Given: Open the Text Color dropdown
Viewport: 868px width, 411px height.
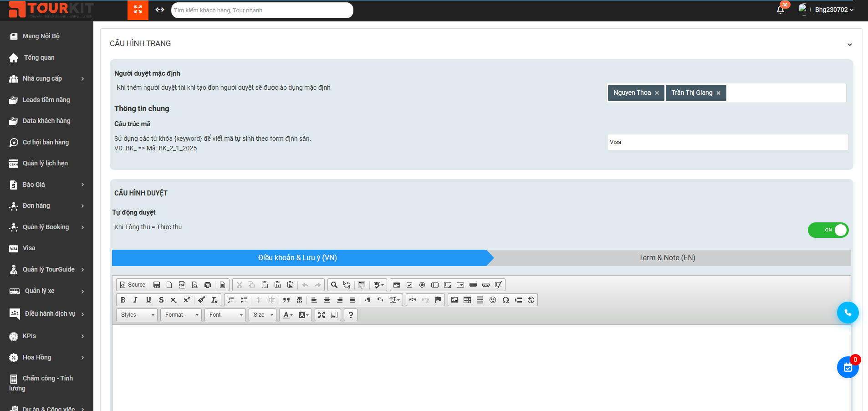Looking at the screenshot, I should coord(288,315).
